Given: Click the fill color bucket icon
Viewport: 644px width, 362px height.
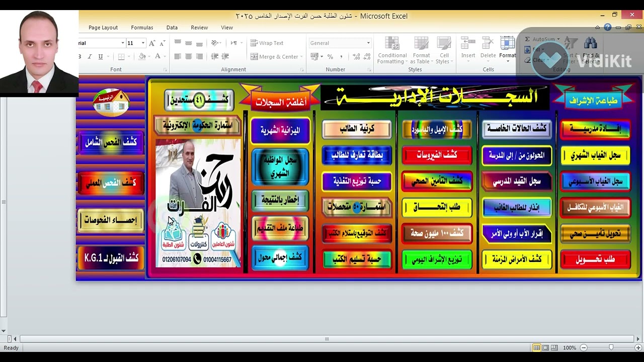Looking at the screenshot, I should pyautogui.click(x=142, y=57).
